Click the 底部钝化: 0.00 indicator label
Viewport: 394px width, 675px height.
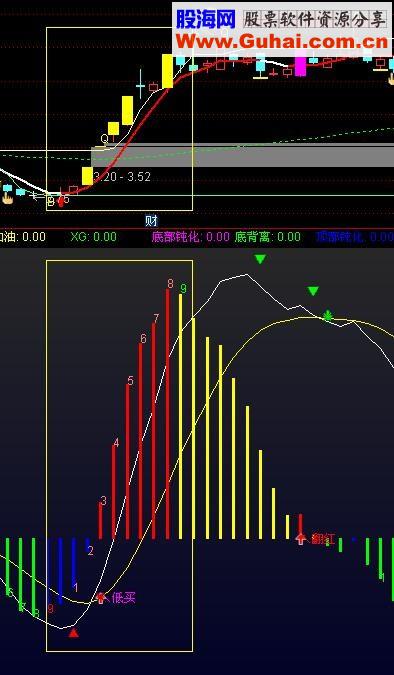point(191,236)
